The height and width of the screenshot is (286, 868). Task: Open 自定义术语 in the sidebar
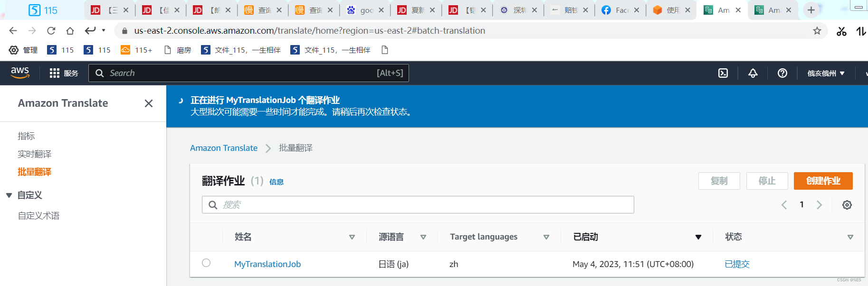[38, 216]
